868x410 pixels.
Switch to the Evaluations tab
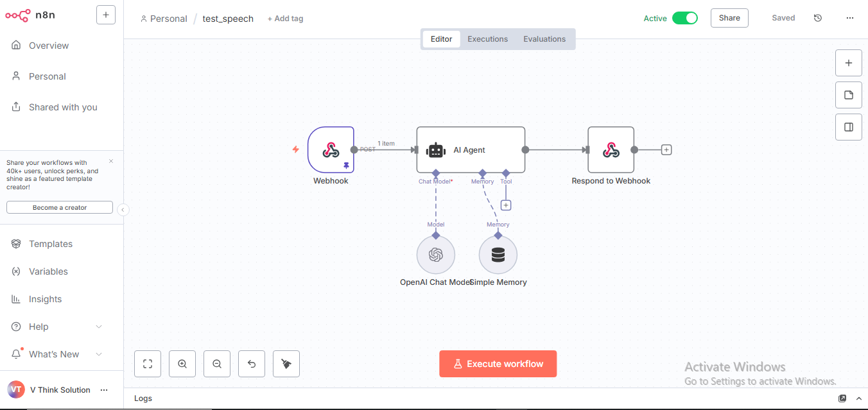tap(544, 39)
